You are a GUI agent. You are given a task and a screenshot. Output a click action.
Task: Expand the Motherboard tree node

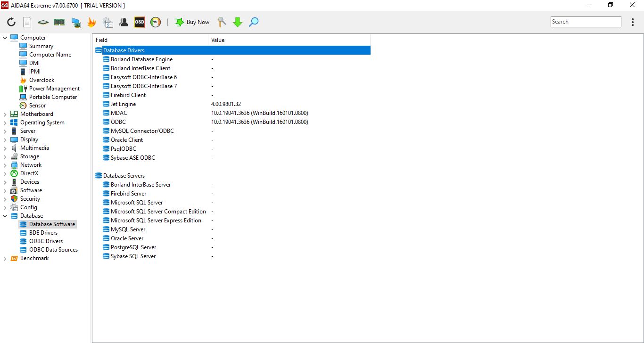pyautogui.click(x=5, y=114)
